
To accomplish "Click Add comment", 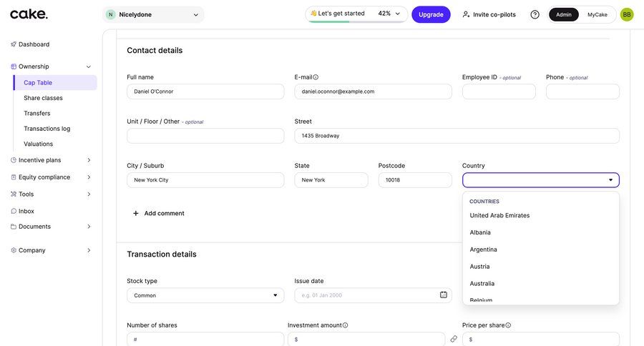I will coord(159,213).
